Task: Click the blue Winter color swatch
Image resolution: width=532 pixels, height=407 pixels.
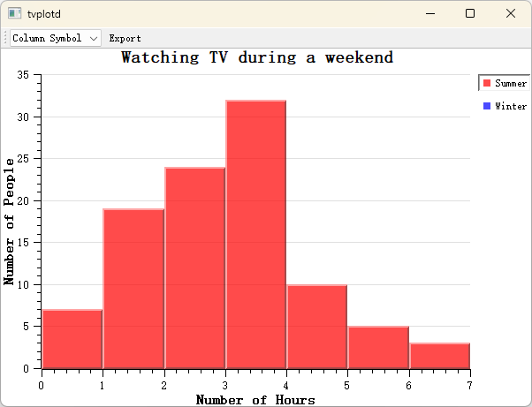Action: coord(487,106)
